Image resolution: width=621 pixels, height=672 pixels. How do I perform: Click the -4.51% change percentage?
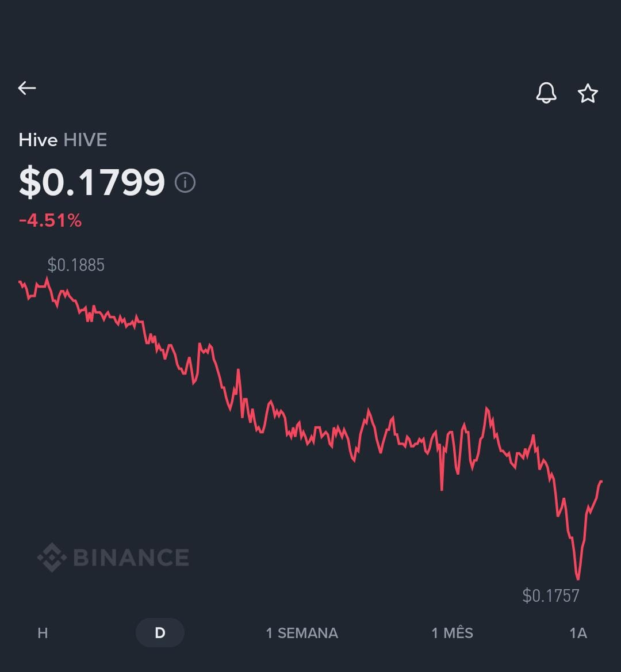point(51,220)
